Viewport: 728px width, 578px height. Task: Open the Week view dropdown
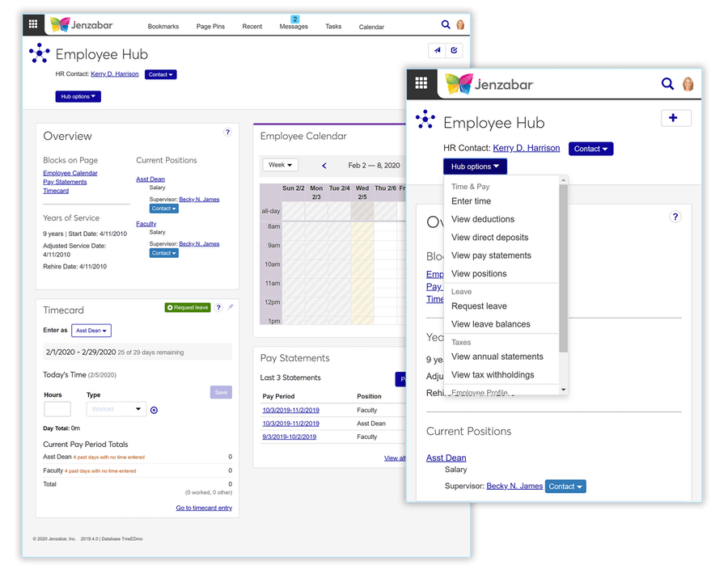click(x=281, y=165)
